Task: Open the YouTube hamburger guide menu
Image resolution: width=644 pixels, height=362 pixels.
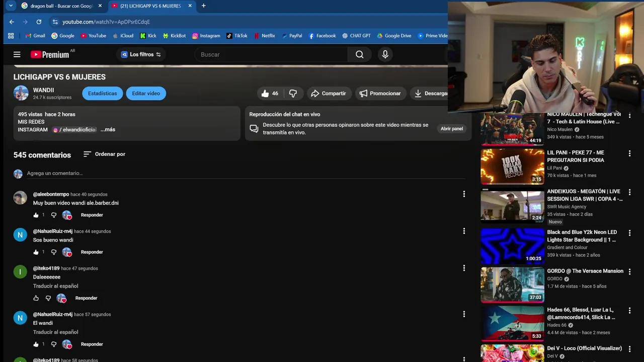Action: (x=17, y=54)
